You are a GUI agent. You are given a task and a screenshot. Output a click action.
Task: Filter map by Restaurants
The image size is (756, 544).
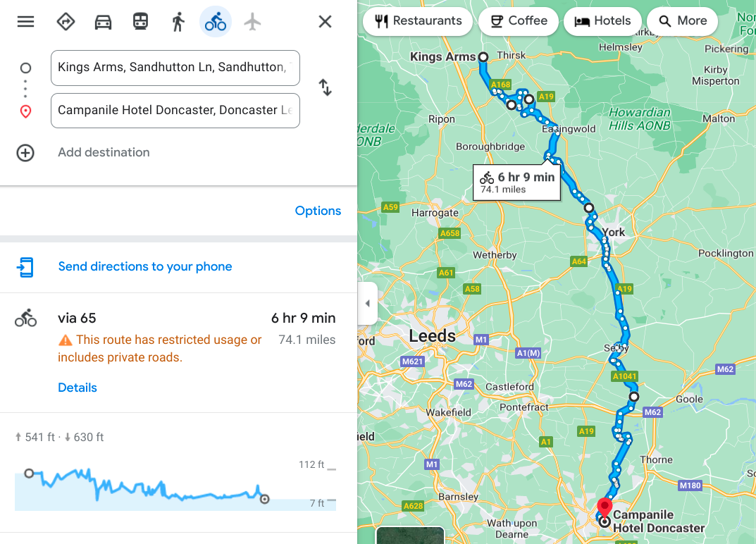point(419,21)
